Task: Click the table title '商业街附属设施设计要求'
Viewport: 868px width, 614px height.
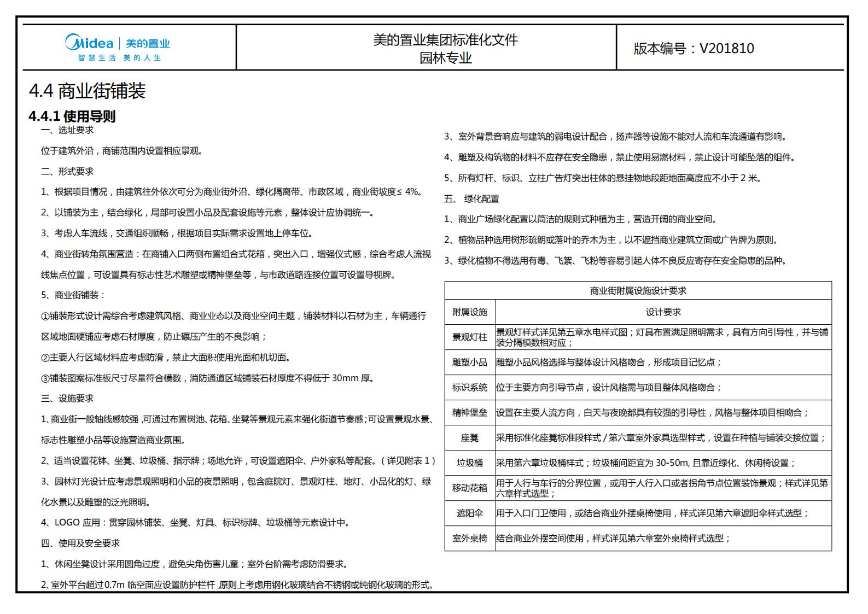Action: tap(638, 291)
